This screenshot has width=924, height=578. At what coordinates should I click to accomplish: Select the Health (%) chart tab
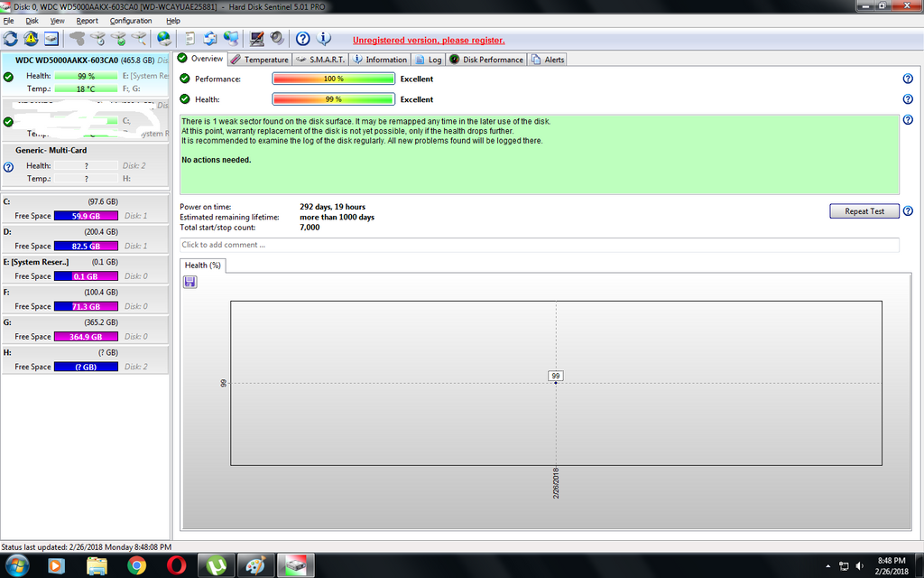(203, 266)
